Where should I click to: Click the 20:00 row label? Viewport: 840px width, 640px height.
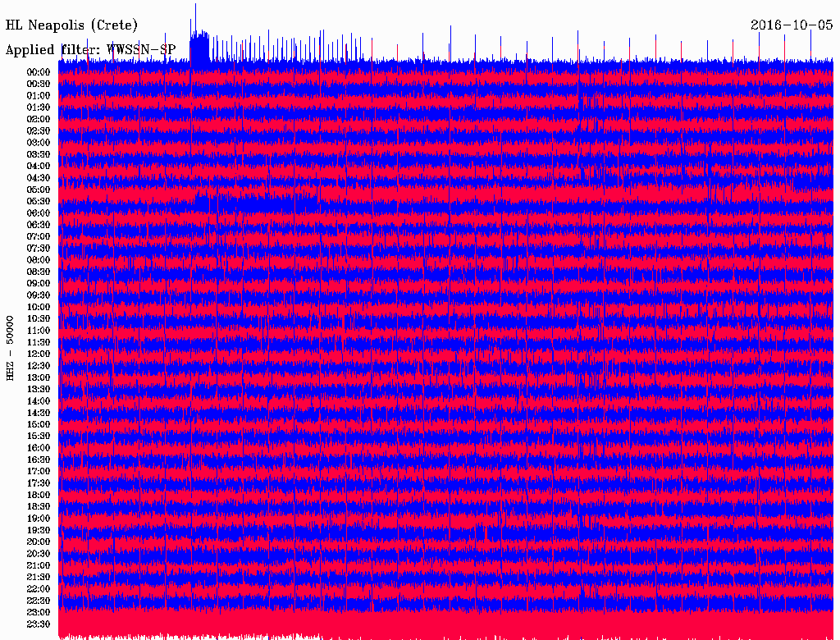[39, 542]
